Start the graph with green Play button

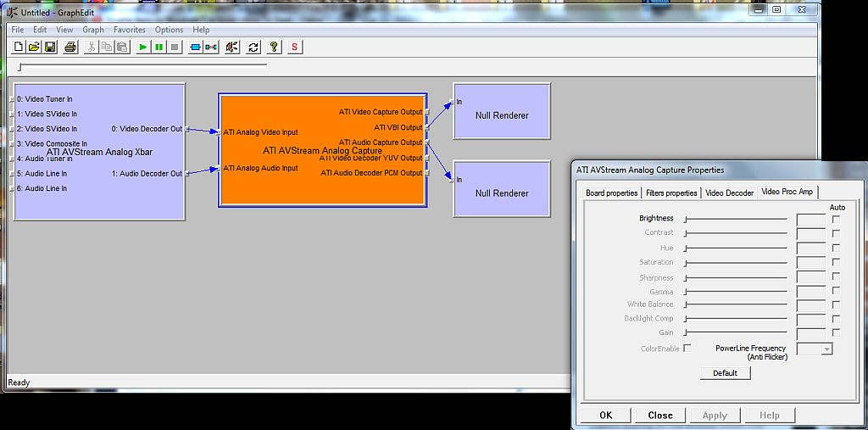(143, 47)
